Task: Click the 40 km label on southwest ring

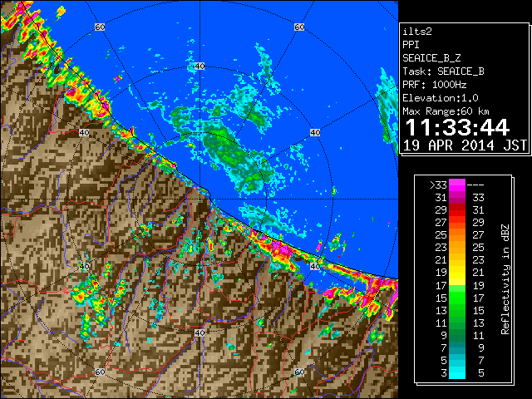Action: click(84, 266)
